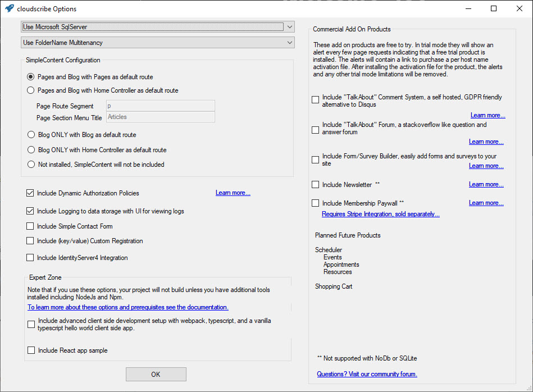
Task: Maximize the cloudscribe Options window
Action: [x=494, y=8]
